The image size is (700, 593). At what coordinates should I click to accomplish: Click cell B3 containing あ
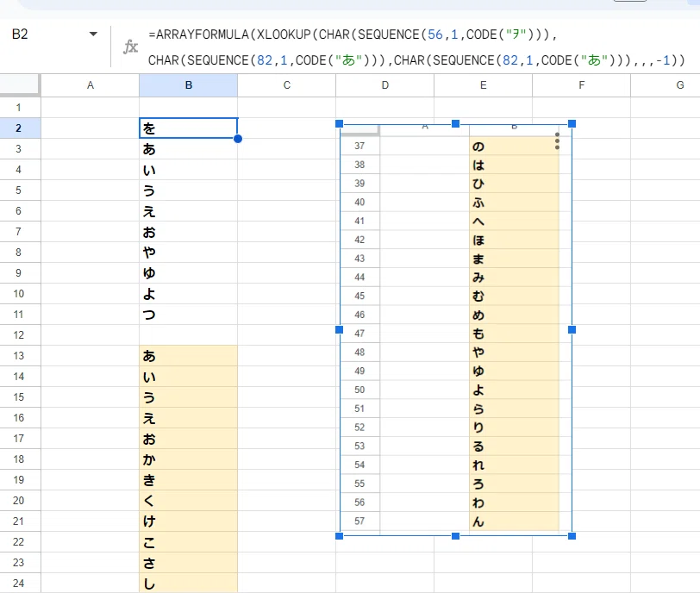coord(189,149)
